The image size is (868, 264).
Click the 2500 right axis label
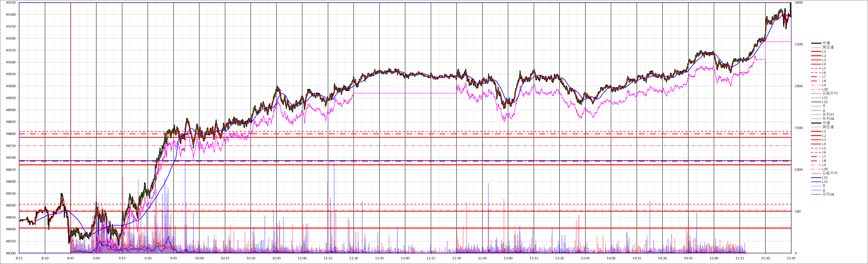pyautogui.click(x=799, y=44)
